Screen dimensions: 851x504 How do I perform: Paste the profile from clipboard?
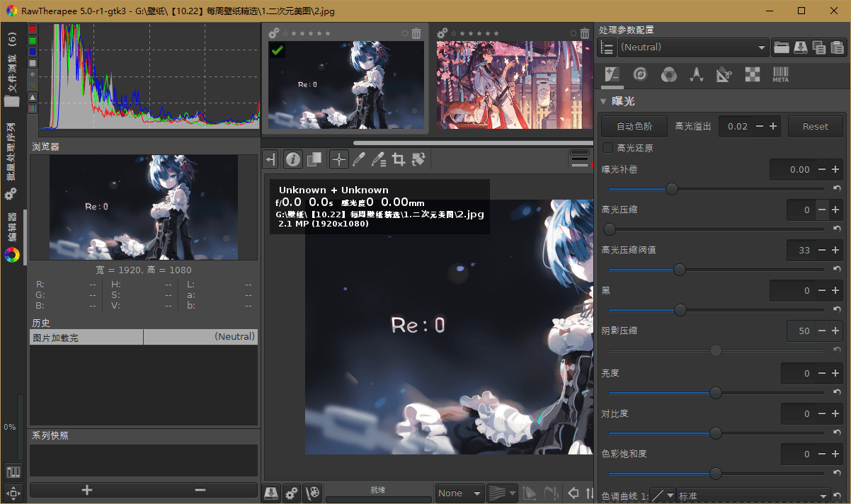838,47
